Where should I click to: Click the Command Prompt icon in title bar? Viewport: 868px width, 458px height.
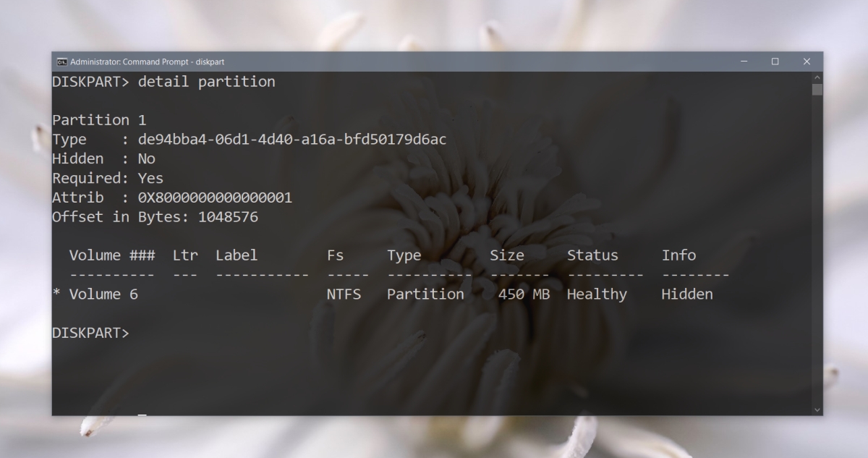(61, 62)
